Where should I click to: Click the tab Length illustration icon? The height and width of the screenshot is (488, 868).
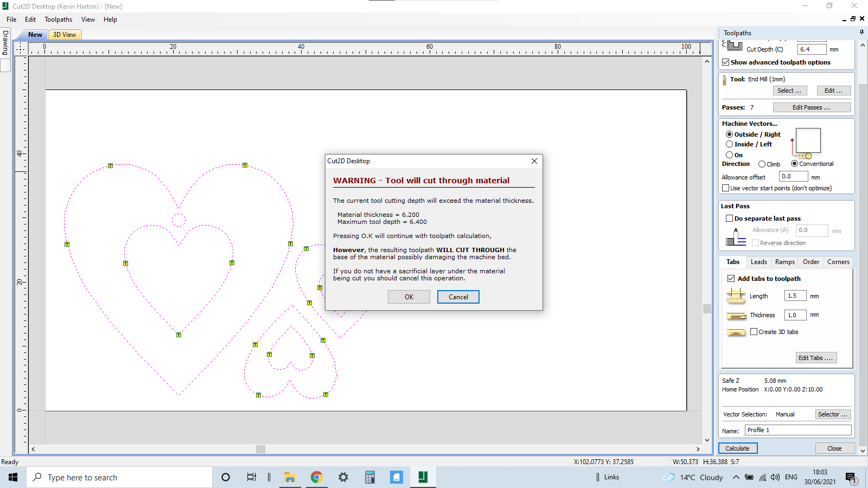pyautogui.click(x=736, y=296)
